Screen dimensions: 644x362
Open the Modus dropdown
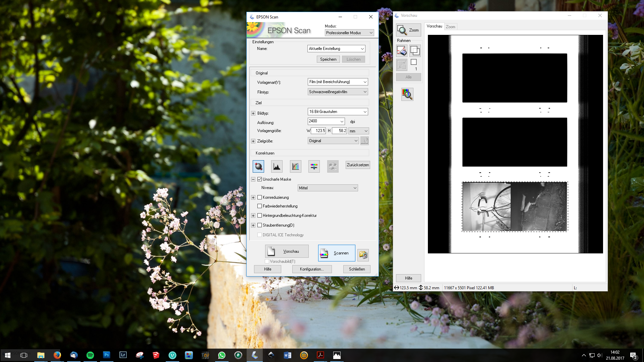coord(349,33)
